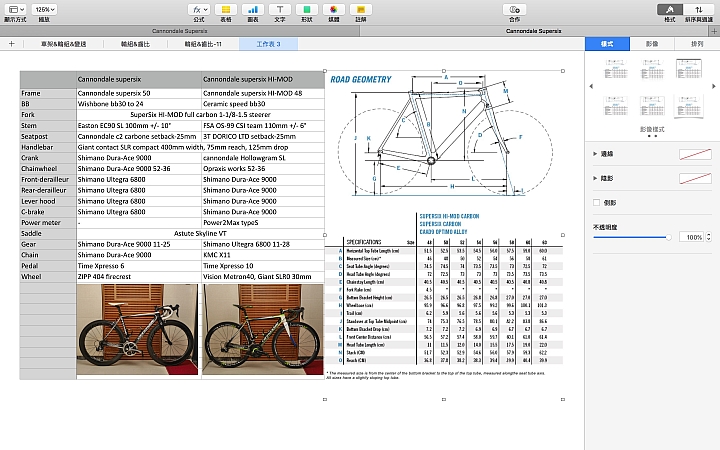Viewport: 720px width, 450px height.
Task: Apply the top-right framed image style
Action: [x=688, y=69]
